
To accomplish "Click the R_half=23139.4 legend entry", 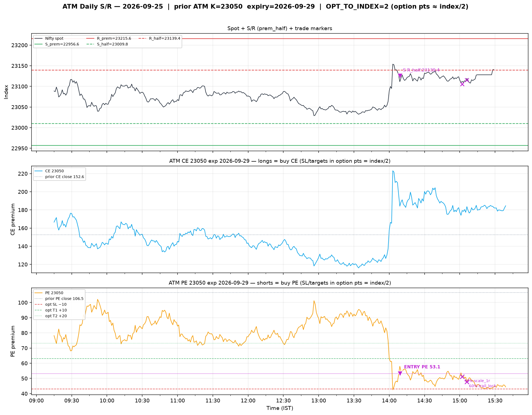I will pos(159,39).
